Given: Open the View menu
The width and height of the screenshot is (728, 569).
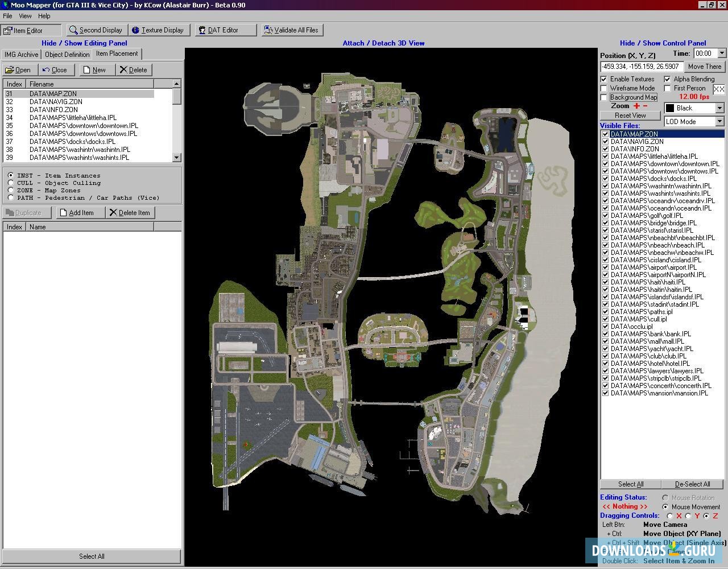Looking at the screenshot, I should click(x=24, y=16).
